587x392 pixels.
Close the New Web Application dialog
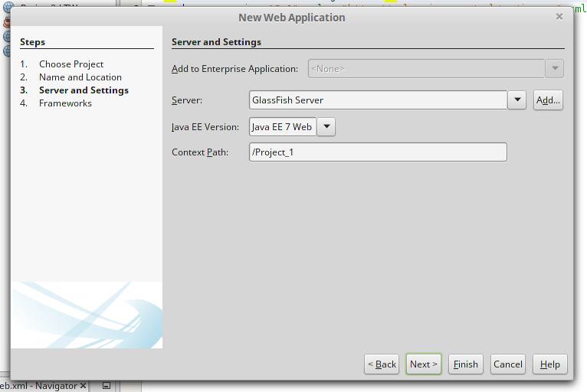(559, 16)
